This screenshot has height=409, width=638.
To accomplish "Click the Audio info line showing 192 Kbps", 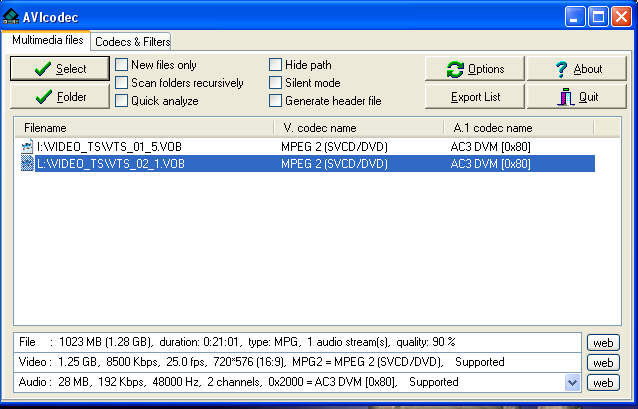I will tap(297, 382).
